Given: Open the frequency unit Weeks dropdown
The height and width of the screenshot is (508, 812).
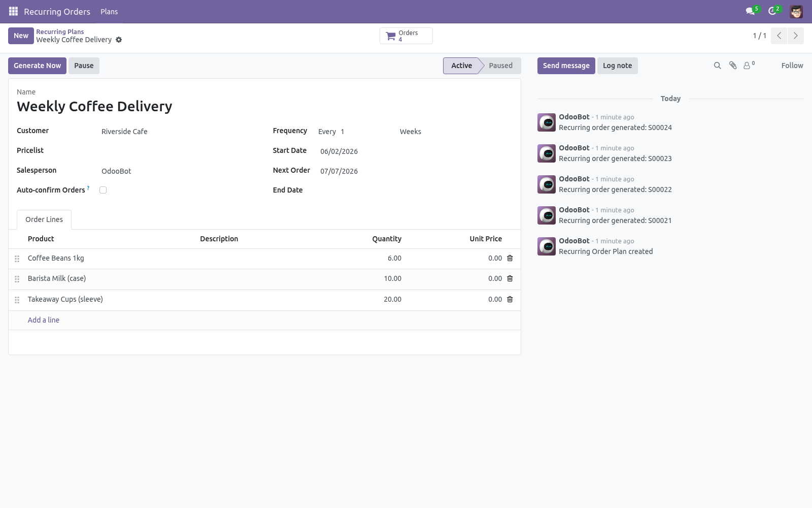Looking at the screenshot, I should point(455,132).
